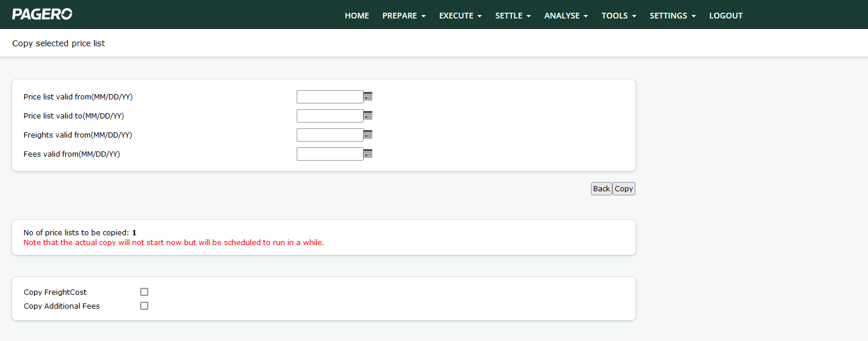
Task: Expand the Tools menu
Action: click(x=619, y=16)
